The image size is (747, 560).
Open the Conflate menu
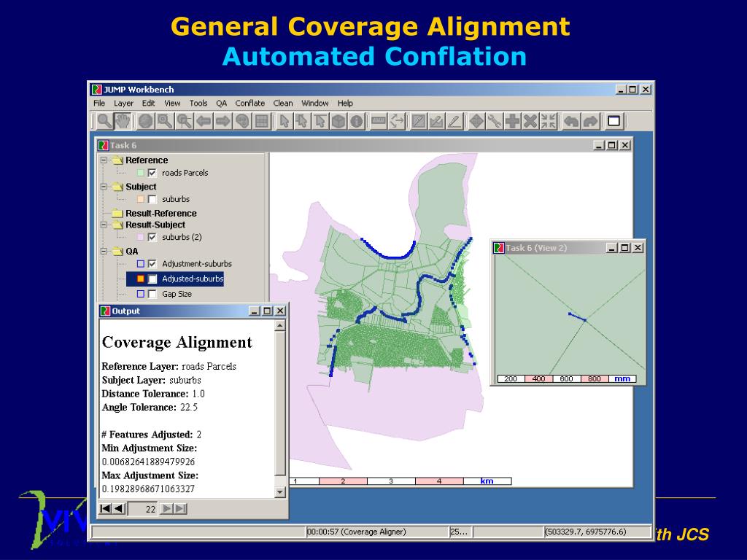pyautogui.click(x=249, y=103)
